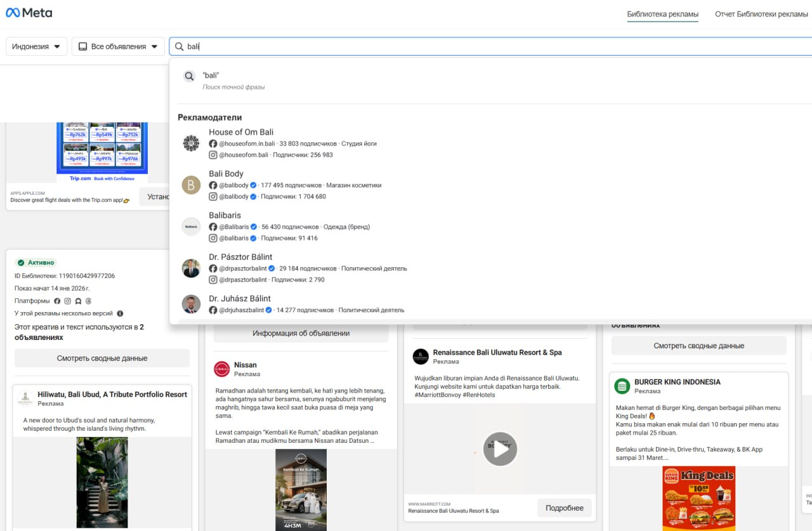812x531 pixels.
Task: Click Facebook platform icon in ad details
Action: coord(57,301)
